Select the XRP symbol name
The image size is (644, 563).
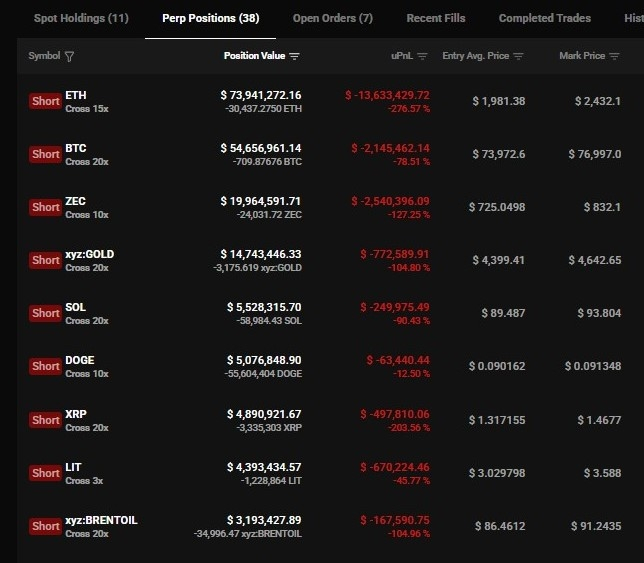pyautogui.click(x=76, y=414)
